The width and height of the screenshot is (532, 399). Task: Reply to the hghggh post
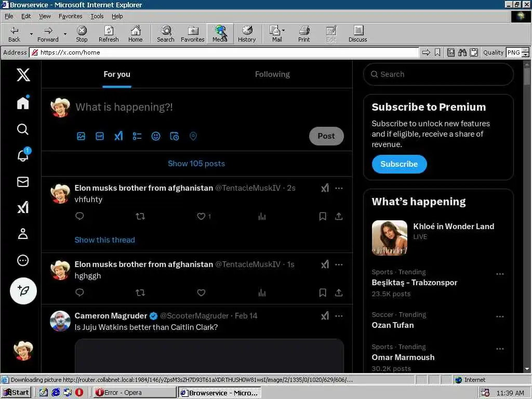[x=79, y=292]
